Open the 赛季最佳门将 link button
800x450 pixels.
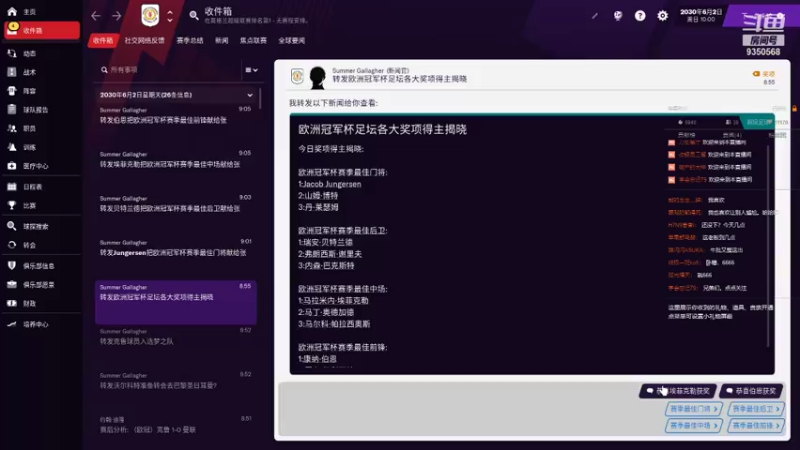tap(694, 409)
